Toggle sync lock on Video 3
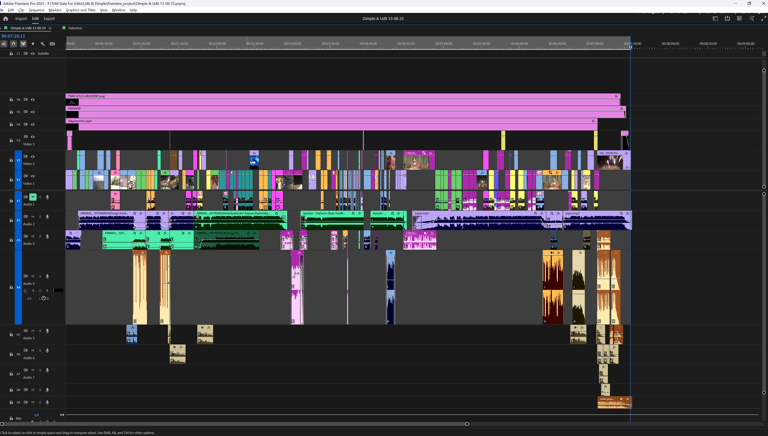This screenshot has height=436, width=768. (x=25, y=137)
